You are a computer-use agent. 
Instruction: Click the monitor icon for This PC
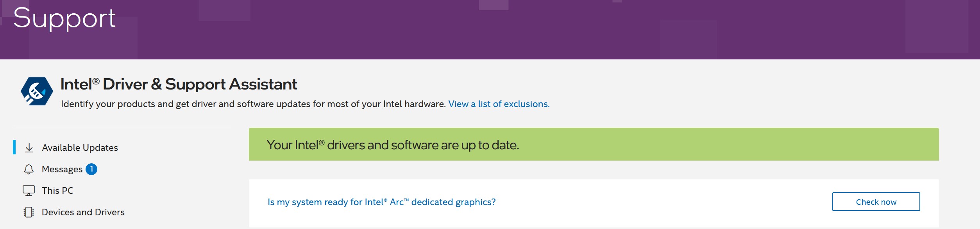click(x=29, y=191)
